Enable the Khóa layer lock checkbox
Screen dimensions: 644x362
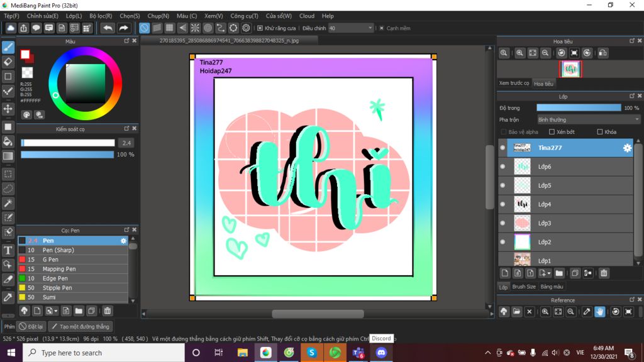point(599,132)
